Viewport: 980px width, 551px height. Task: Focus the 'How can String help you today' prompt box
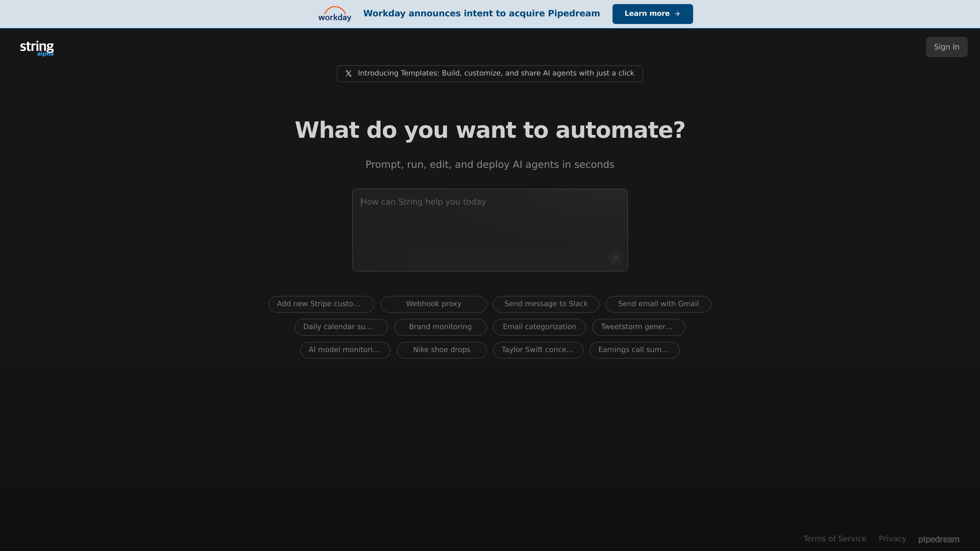tap(490, 230)
